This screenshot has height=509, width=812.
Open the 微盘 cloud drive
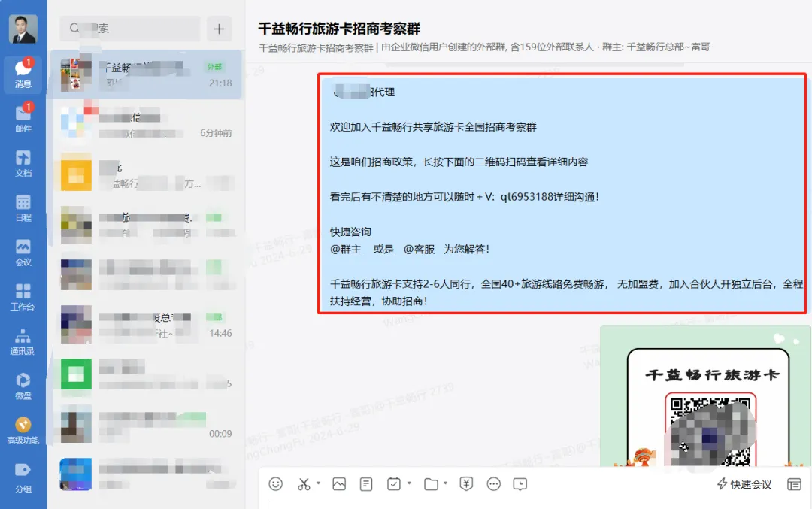point(23,386)
